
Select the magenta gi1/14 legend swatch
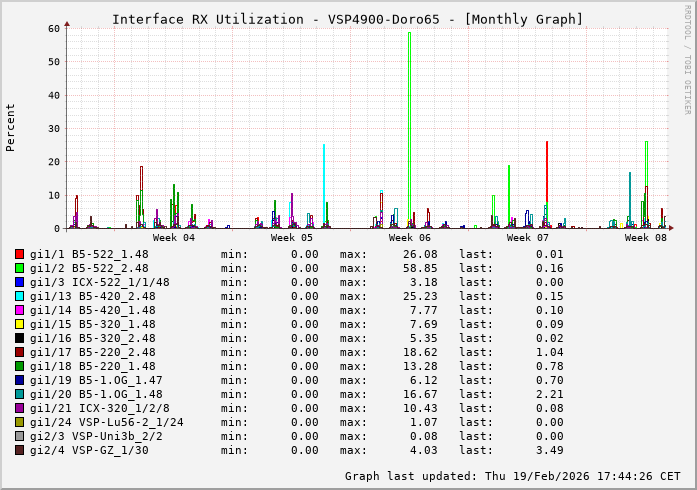coord(20,310)
